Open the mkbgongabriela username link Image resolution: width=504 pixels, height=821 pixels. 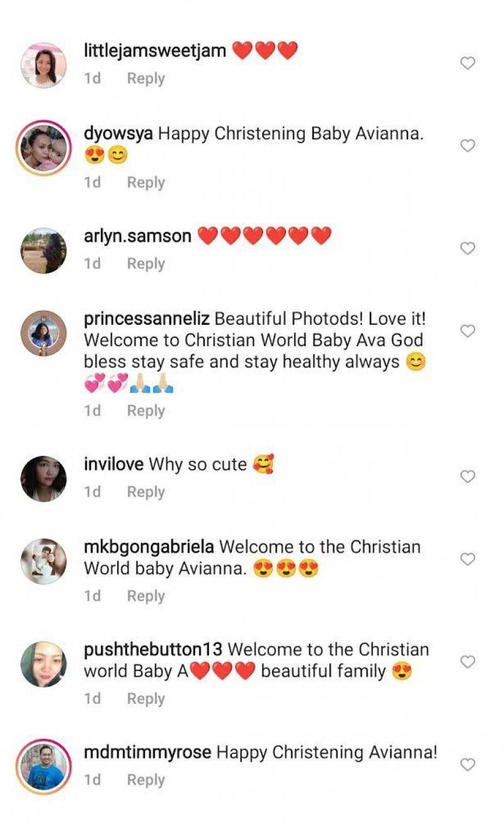(149, 547)
